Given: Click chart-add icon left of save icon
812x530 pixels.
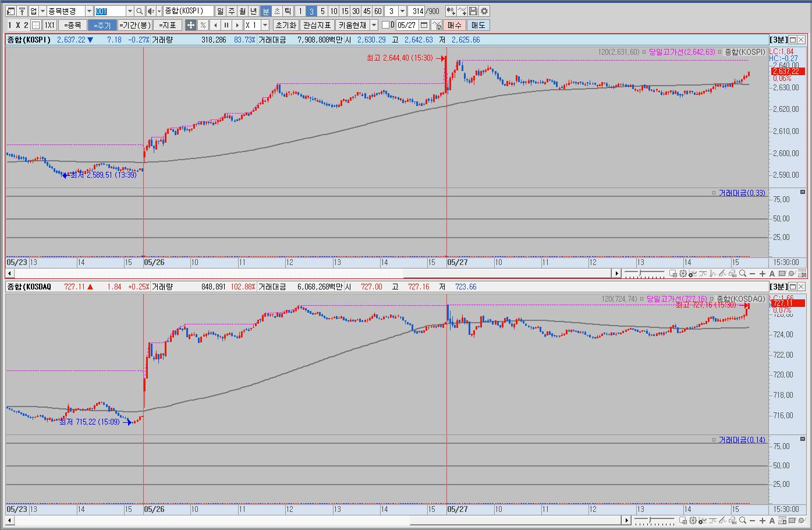Looking at the screenshot, I should 462,11.
